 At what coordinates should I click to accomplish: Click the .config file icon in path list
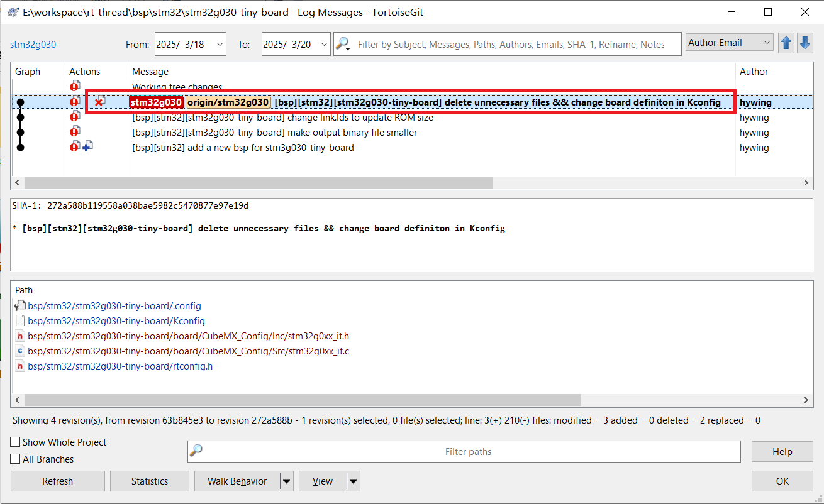point(20,306)
